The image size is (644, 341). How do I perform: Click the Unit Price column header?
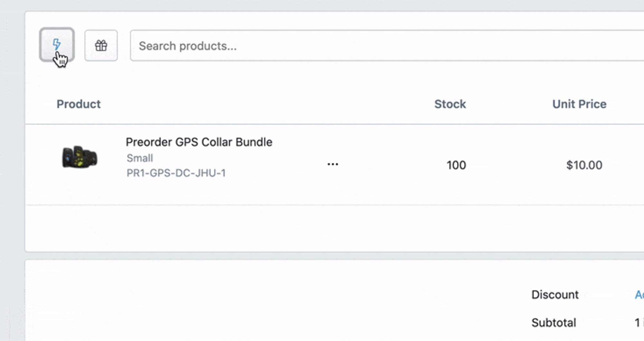tap(579, 104)
